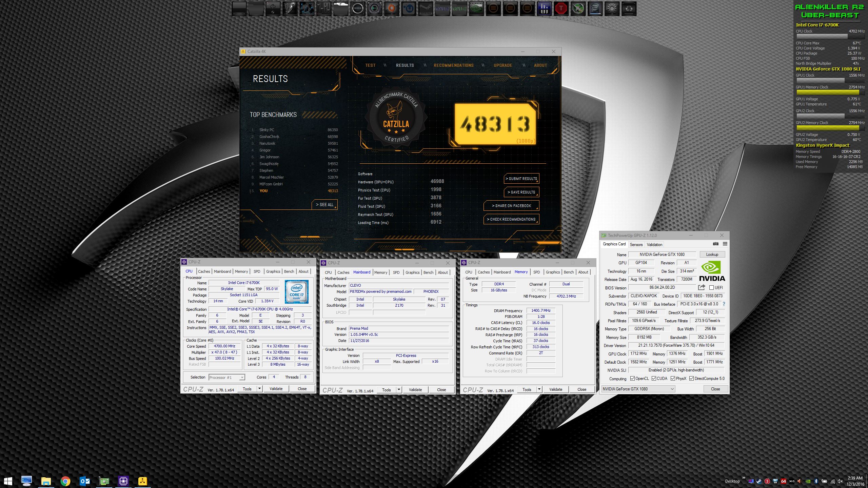Open the Intel Core dock icon
868x488 pixels.
point(595,8)
